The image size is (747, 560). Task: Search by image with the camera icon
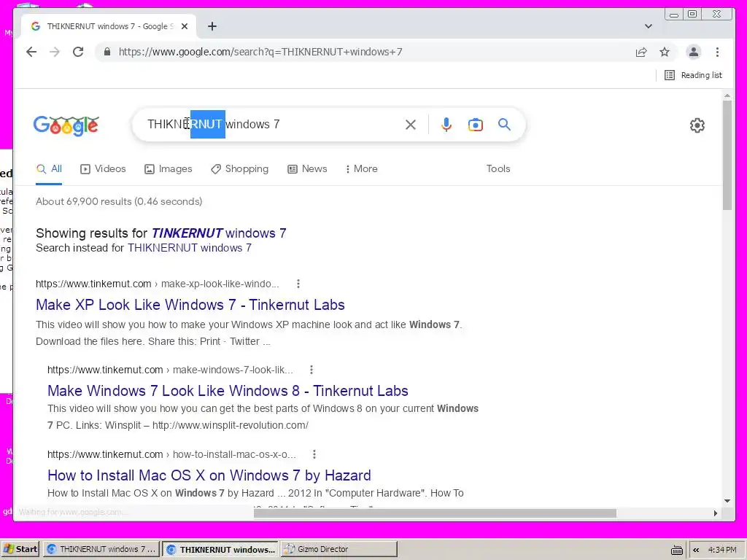(476, 125)
